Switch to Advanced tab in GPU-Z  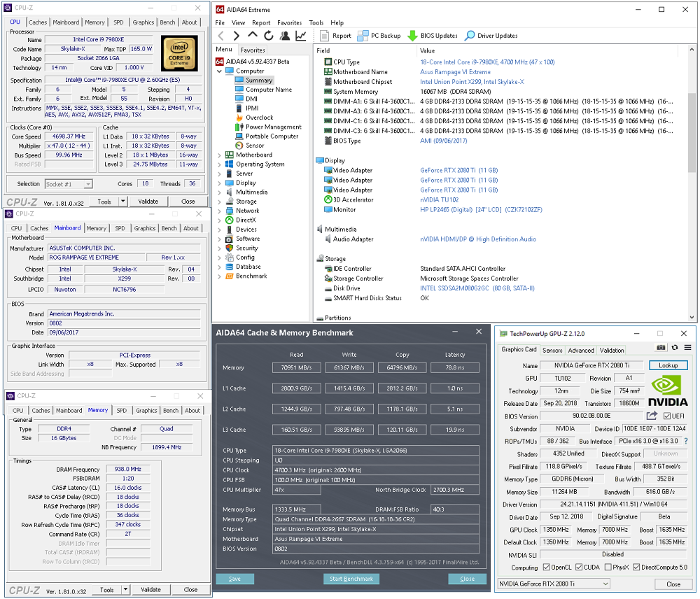pyautogui.click(x=581, y=351)
